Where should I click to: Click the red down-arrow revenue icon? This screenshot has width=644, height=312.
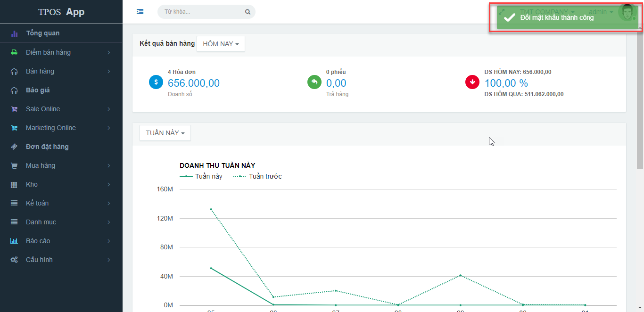472,82
